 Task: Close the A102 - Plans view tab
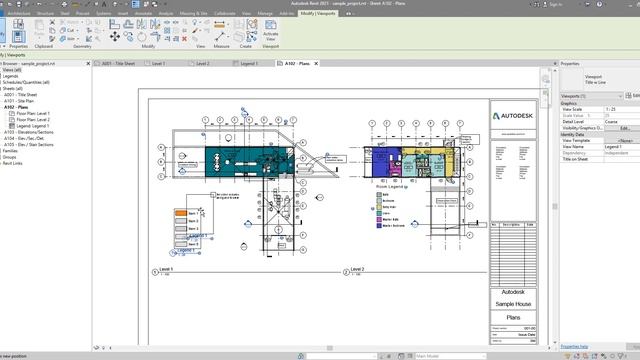316,64
